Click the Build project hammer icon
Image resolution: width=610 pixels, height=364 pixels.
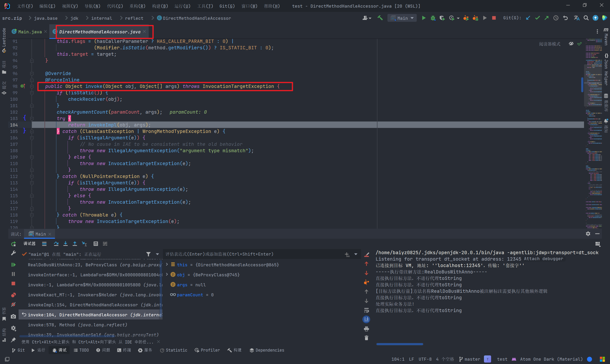[380, 18]
